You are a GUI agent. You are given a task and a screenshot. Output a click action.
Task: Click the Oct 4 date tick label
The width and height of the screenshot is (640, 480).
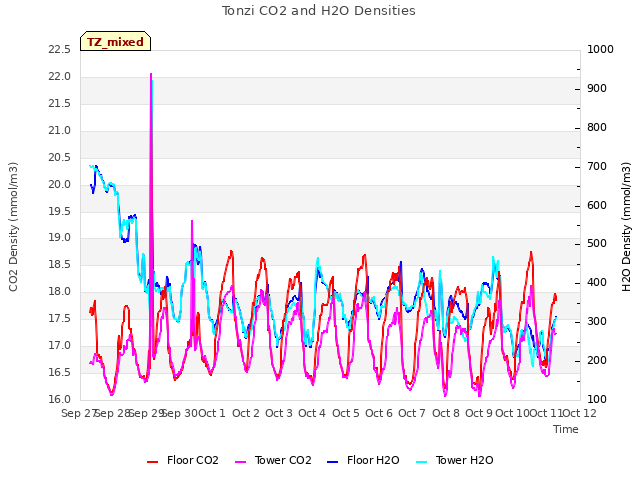tap(312, 413)
